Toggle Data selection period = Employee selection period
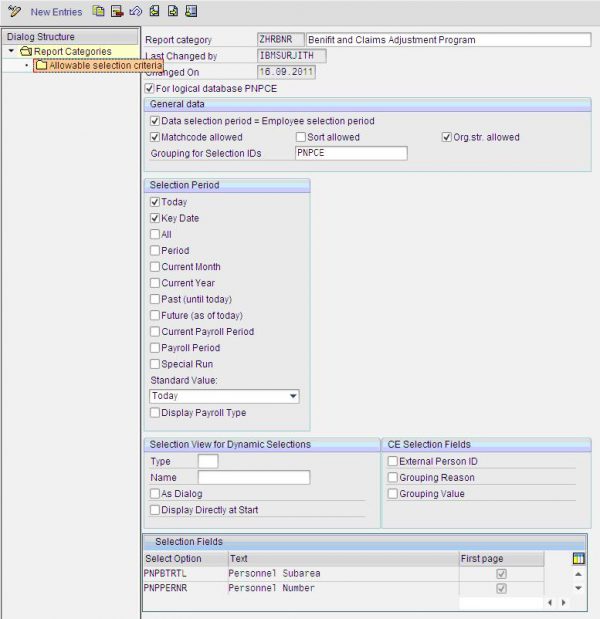This screenshot has height=619, width=600. pyautogui.click(x=155, y=121)
